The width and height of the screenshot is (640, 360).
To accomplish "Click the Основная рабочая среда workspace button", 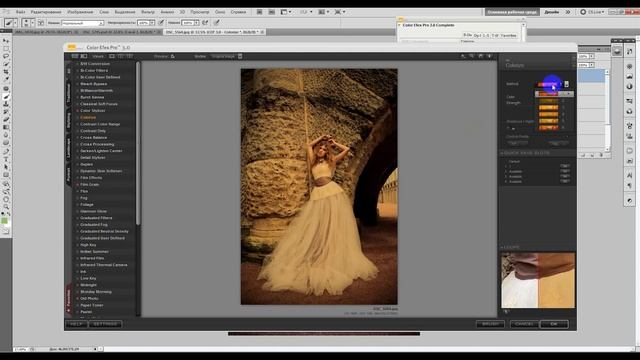I will click(512, 12).
